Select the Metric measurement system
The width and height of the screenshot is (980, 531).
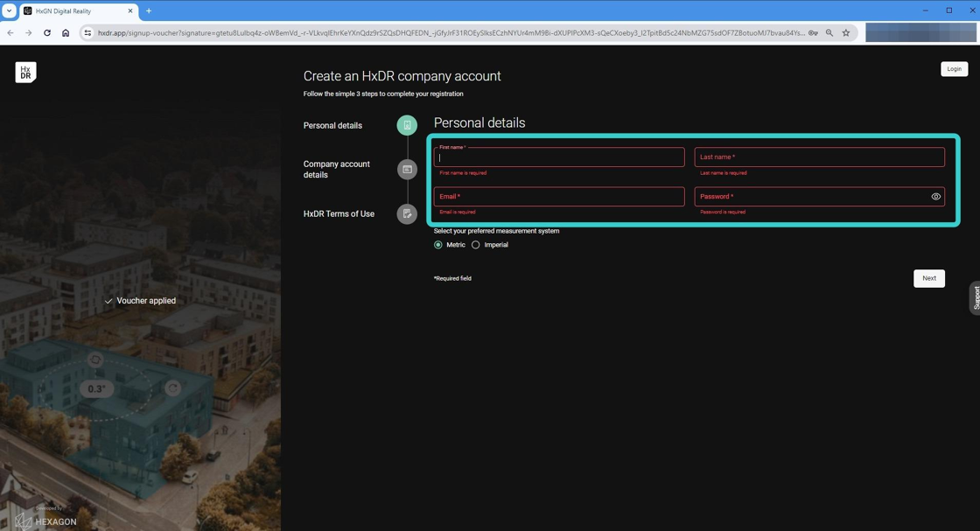coord(438,245)
